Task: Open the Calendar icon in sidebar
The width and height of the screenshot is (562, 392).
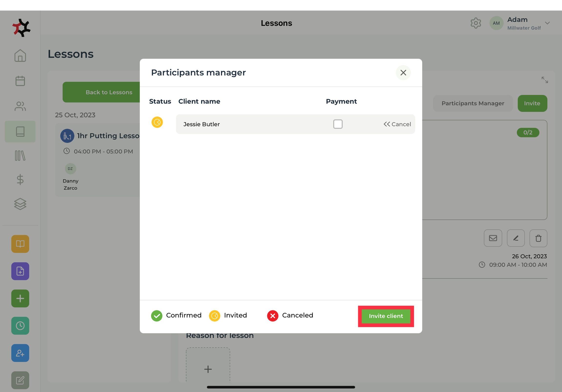Action: pyautogui.click(x=20, y=81)
